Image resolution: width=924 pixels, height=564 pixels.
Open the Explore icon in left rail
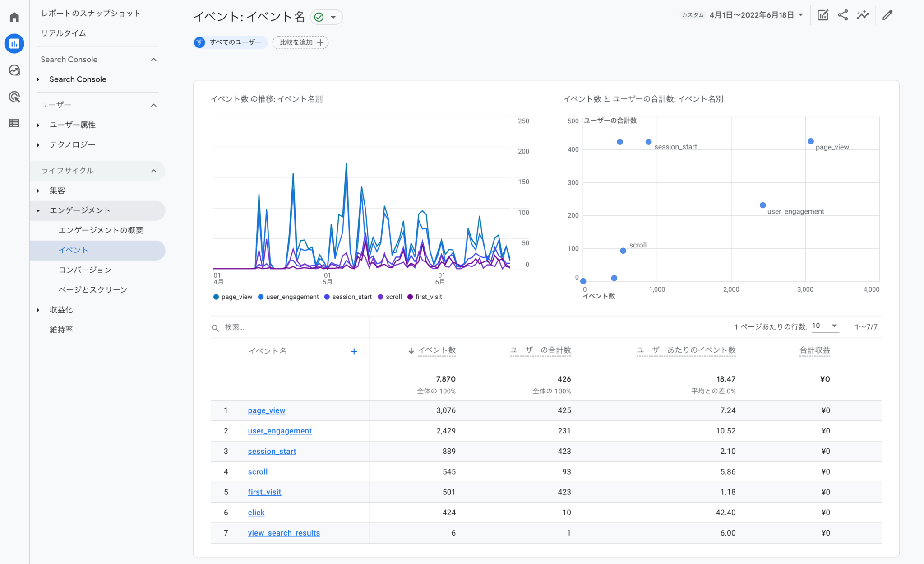[x=14, y=70]
